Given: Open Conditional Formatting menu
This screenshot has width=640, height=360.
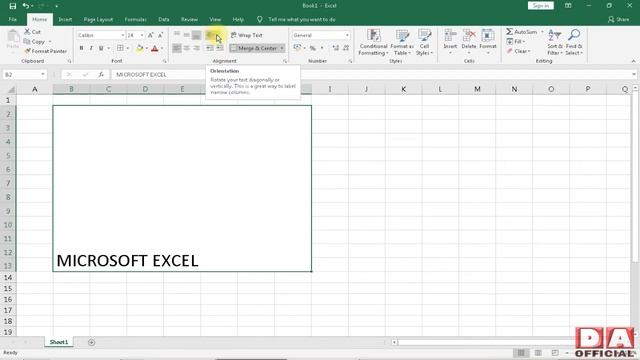Looking at the screenshot, I should (x=373, y=42).
